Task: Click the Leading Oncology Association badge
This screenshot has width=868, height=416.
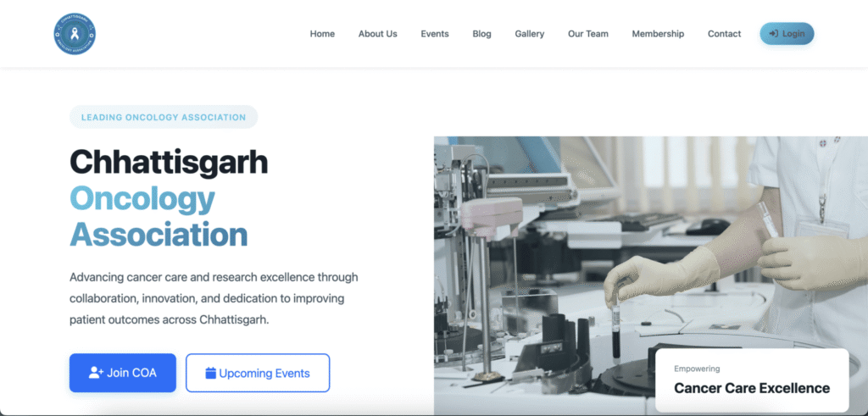Action: click(164, 117)
